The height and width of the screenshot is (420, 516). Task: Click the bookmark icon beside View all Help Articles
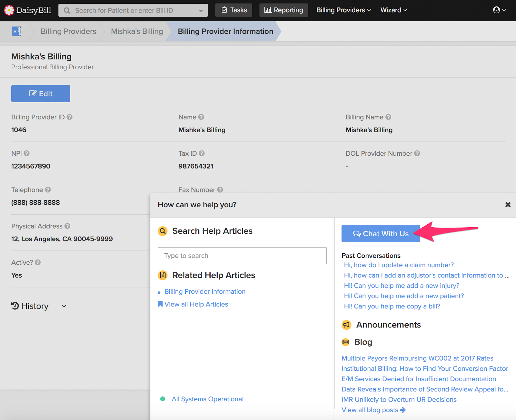tap(160, 304)
